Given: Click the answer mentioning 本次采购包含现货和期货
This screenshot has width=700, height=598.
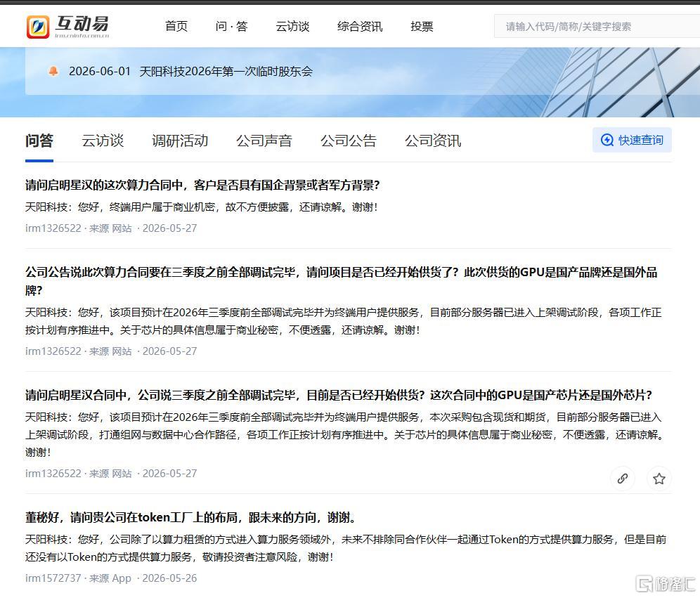Looking at the screenshot, I should pos(344,435).
